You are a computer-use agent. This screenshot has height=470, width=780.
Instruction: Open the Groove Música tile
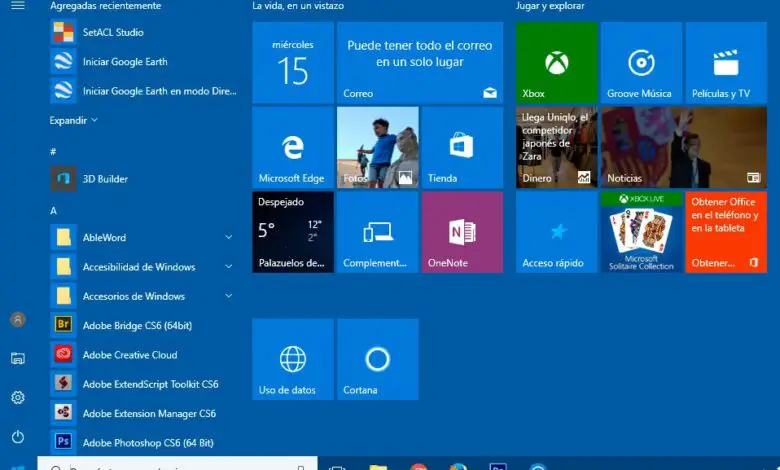click(641, 63)
